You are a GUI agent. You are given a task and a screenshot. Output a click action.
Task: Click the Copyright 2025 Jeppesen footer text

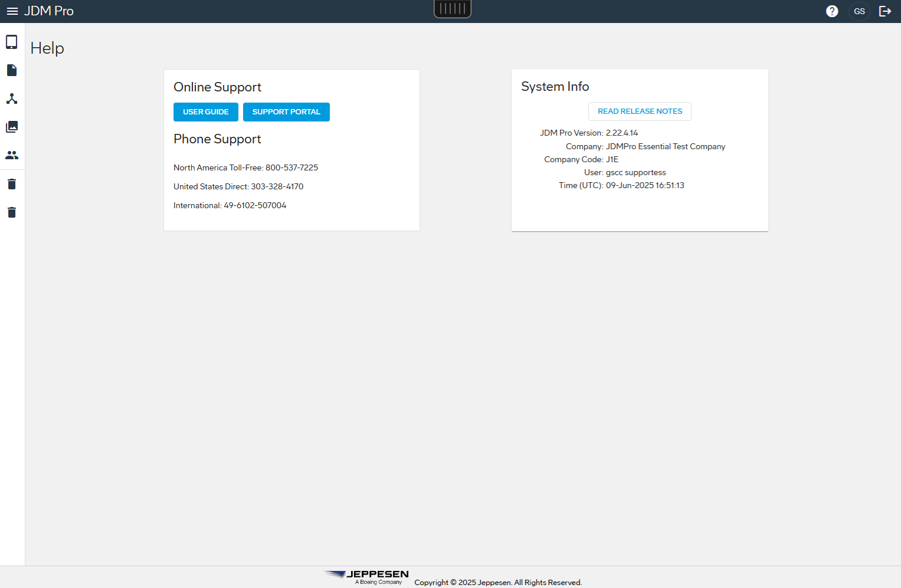click(x=498, y=582)
